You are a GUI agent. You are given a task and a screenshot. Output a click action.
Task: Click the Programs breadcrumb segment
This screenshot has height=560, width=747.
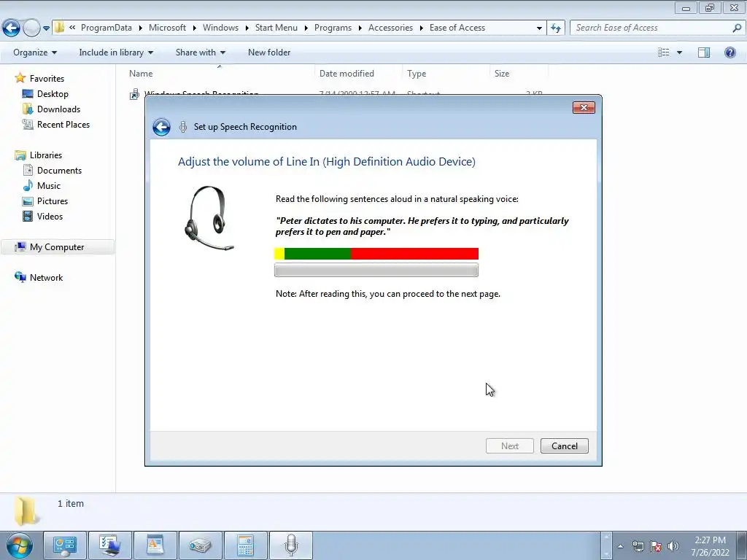[x=333, y=28]
